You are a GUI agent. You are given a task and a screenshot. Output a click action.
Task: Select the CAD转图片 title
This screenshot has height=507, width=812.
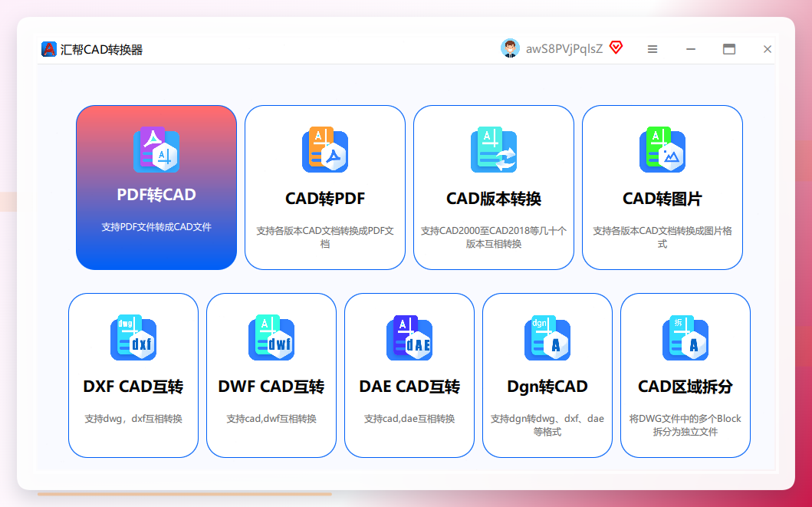pos(662,199)
